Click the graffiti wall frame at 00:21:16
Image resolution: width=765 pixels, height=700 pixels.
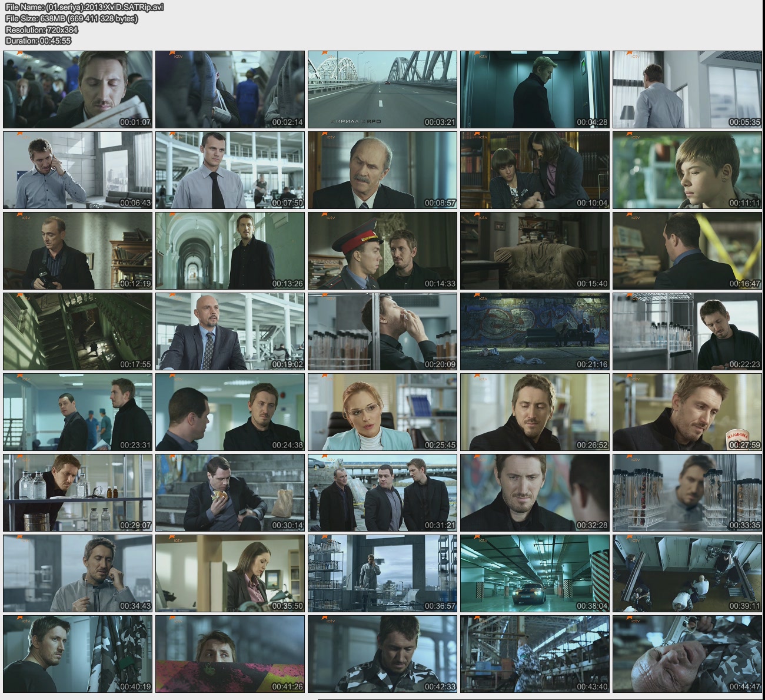pos(535,331)
